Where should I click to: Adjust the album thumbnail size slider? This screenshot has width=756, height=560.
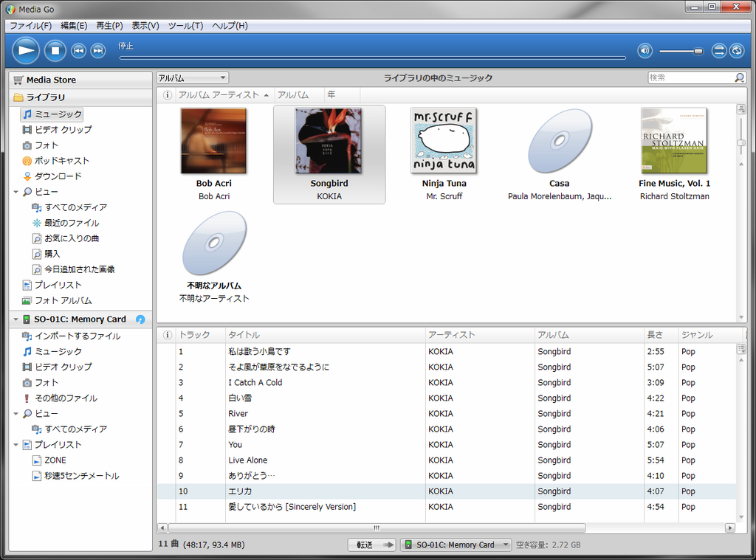point(741,143)
